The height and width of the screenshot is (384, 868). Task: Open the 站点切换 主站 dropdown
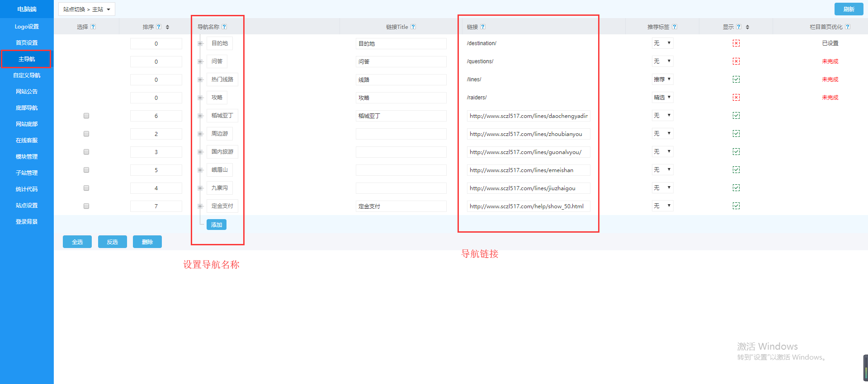[x=87, y=9]
